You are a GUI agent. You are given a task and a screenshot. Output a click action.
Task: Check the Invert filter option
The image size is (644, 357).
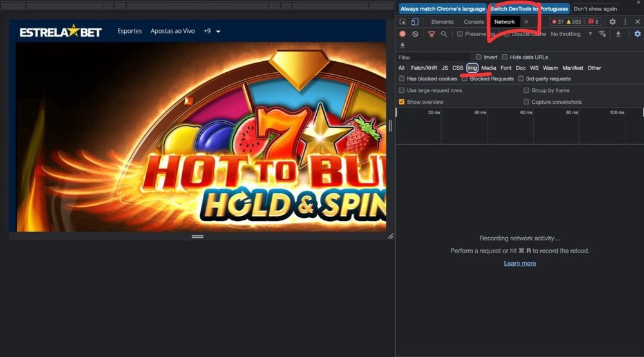[478, 57]
